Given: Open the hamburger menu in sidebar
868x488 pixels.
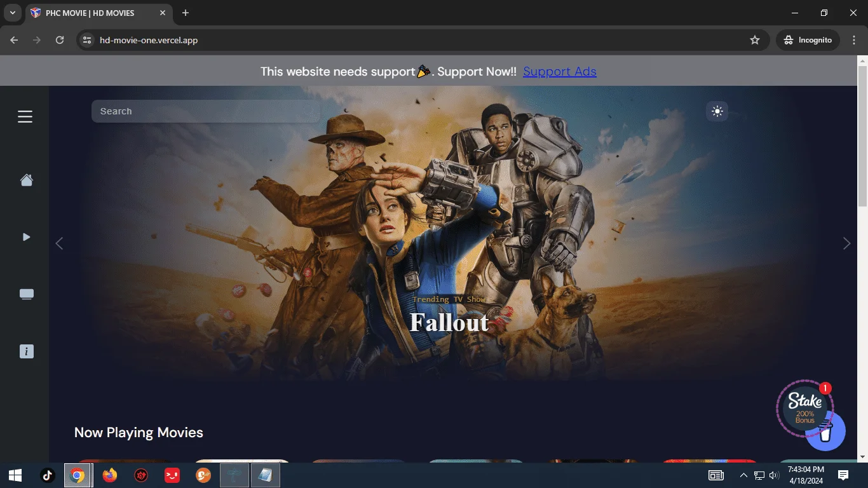Looking at the screenshot, I should click(25, 116).
